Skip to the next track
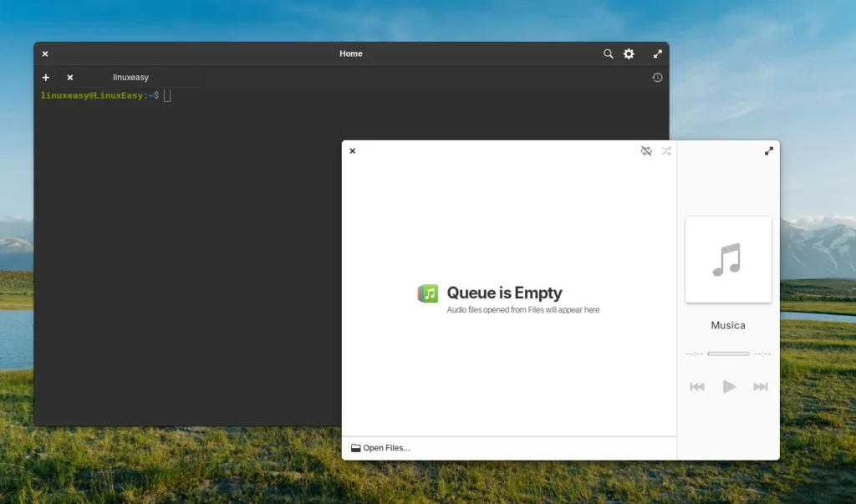This screenshot has width=856, height=504. pyautogui.click(x=761, y=386)
